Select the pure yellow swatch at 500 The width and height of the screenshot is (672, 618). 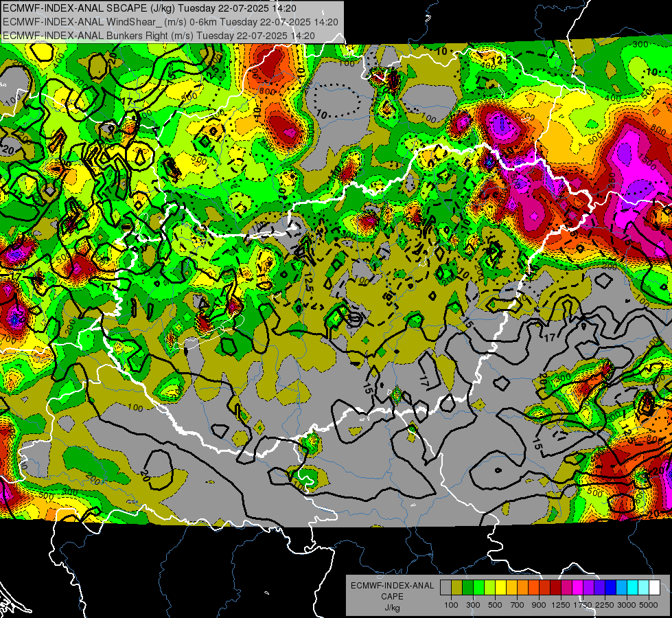click(500, 588)
